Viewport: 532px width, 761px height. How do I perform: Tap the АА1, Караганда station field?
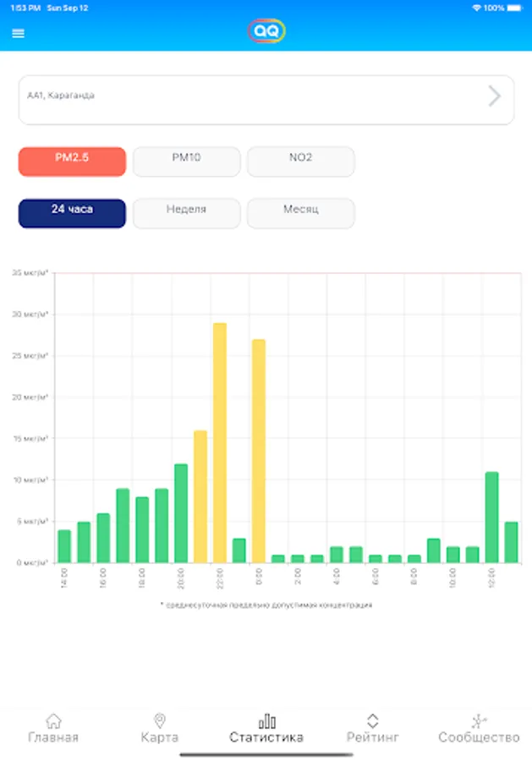point(266,100)
